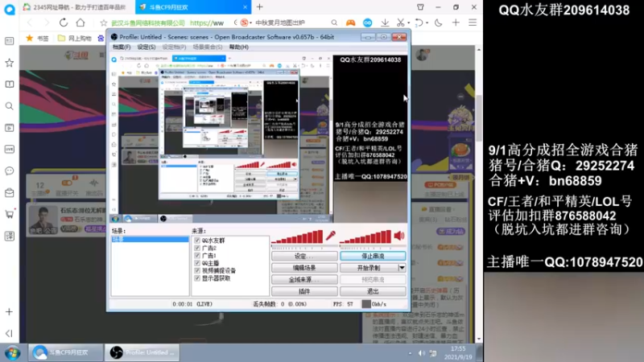644x362 pixels.
Task: Mute desktop audio via the red speaker icon
Action: click(399, 236)
